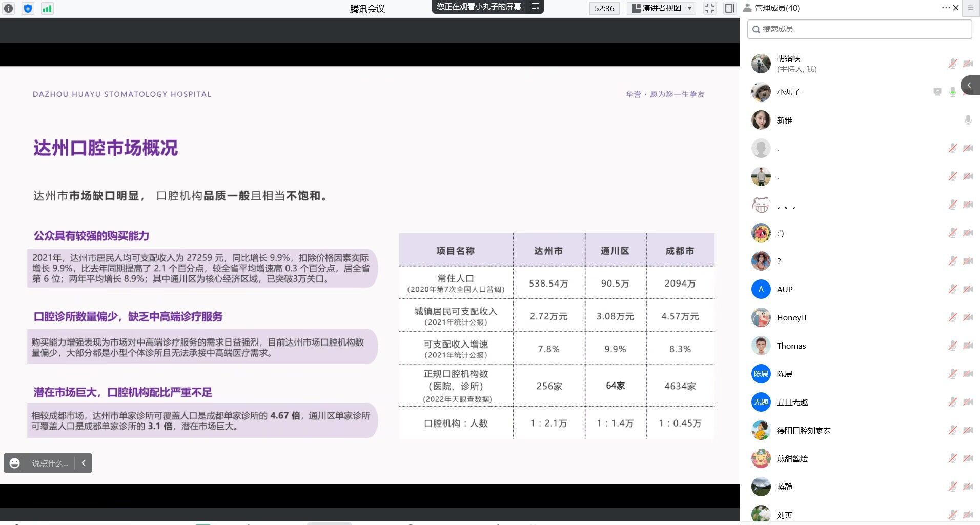Viewport: 980px width, 525px height.
Task: Click the 52:36 meeting timer
Action: click(604, 8)
